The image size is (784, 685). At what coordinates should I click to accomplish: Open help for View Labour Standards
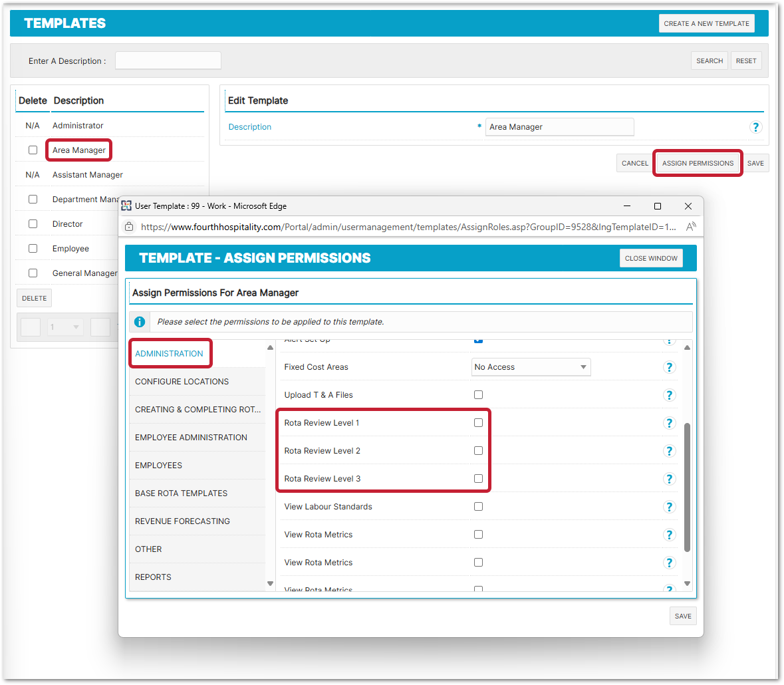[x=670, y=507]
